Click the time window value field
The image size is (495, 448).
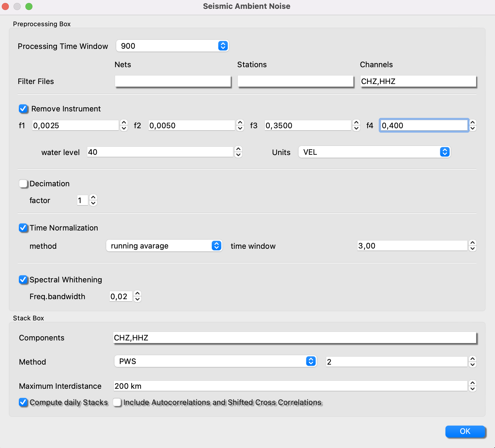(412, 246)
